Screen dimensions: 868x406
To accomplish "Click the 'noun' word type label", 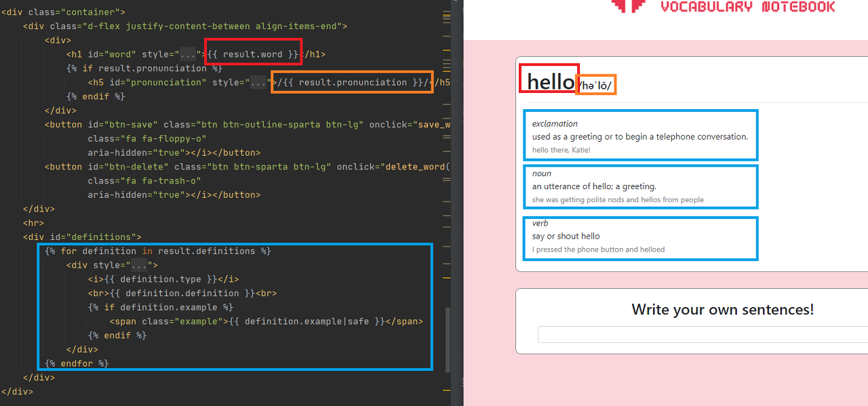I will pyautogui.click(x=542, y=174).
